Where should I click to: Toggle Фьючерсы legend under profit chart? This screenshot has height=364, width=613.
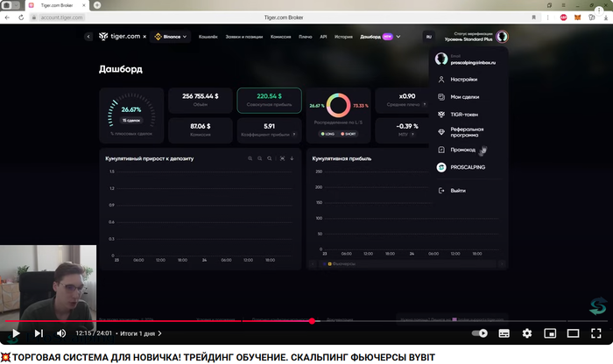(x=342, y=264)
